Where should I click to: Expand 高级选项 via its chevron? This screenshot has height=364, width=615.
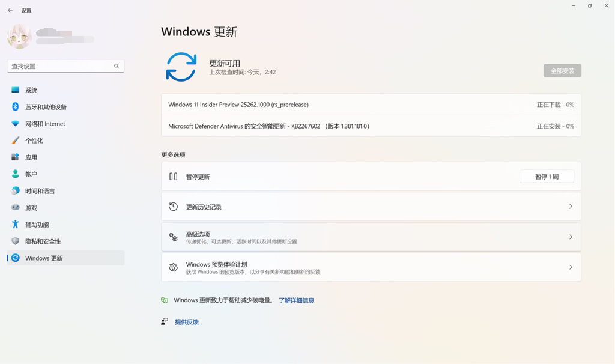click(x=571, y=237)
